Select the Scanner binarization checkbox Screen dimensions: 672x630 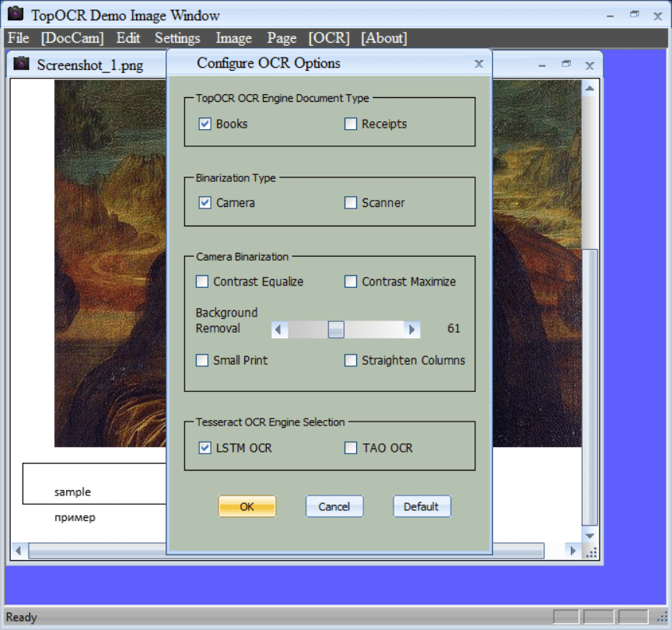click(351, 203)
